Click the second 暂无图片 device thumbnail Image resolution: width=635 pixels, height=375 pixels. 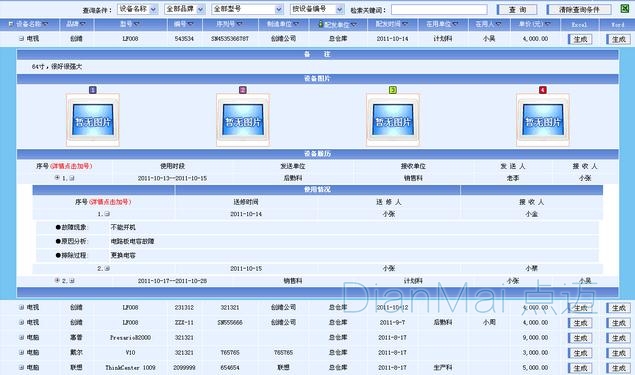tap(243, 120)
